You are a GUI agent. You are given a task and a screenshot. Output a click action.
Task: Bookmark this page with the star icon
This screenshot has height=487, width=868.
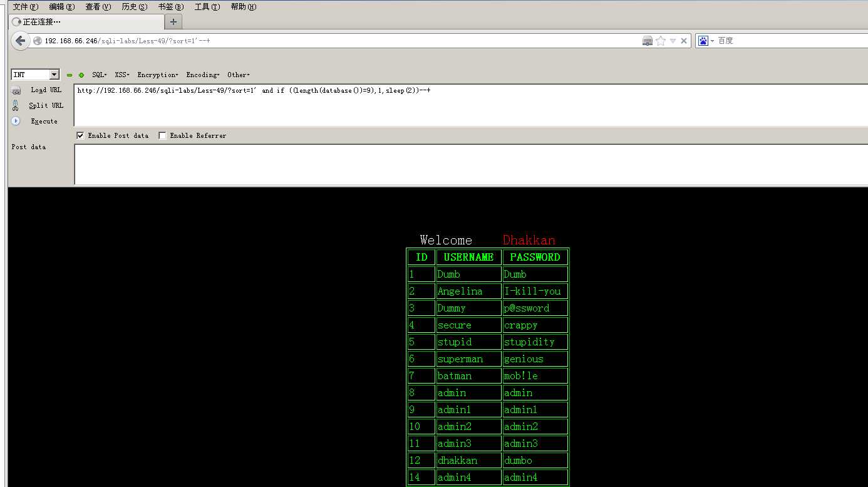pyautogui.click(x=661, y=41)
